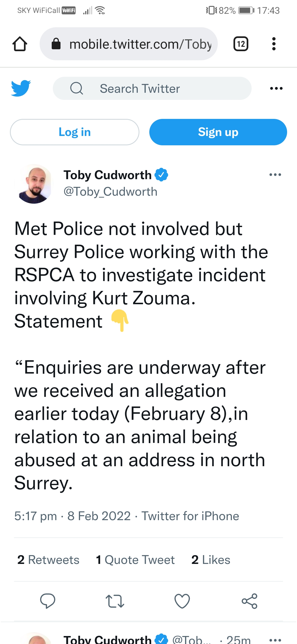This screenshot has width=297, height=644.
Task: Open the browser three-dot overflow menu
Action: [x=274, y=44]
